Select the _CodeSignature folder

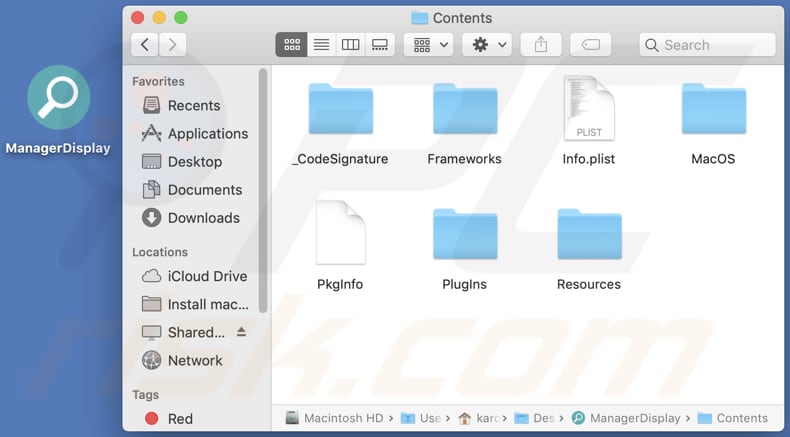[341, 109]
